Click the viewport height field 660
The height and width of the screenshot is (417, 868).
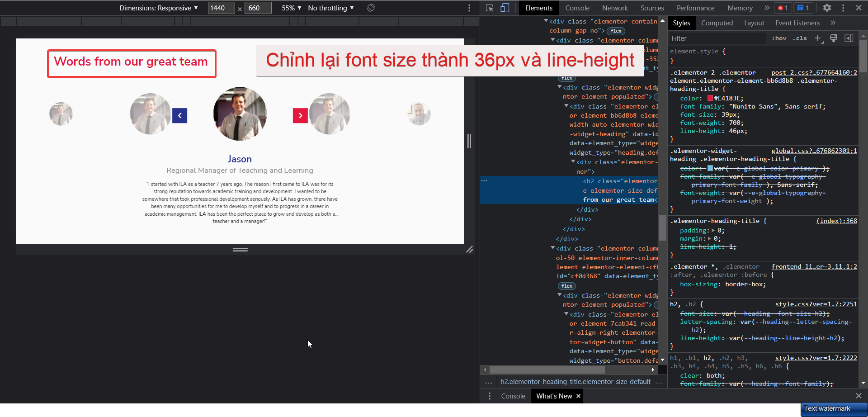pyautogui.click(x=258, y=8)
